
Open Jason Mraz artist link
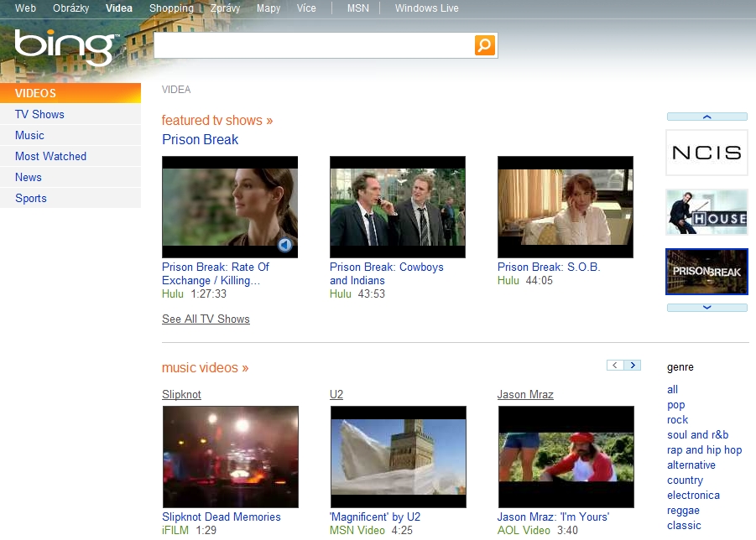pyautogui.click(x=525, y=395)
